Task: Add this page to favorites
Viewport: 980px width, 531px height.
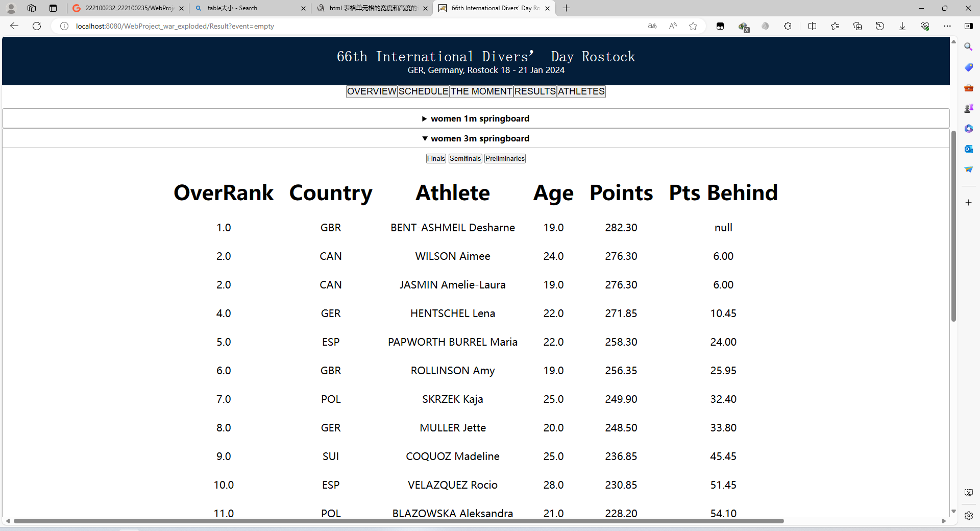Action: point(693,26)
